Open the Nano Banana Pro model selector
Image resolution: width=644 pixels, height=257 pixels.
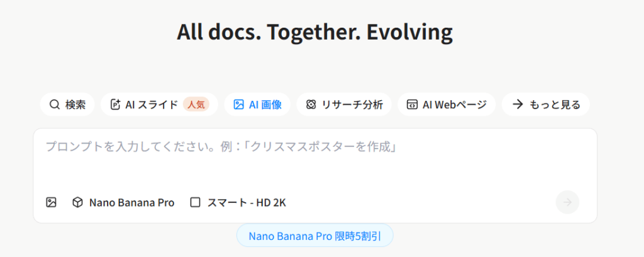point(131,202)
